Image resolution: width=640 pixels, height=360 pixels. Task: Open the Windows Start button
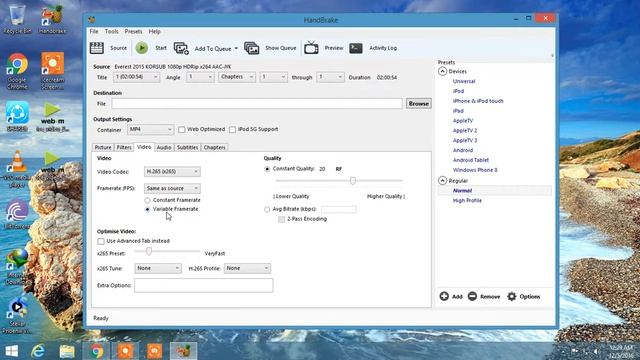coord(11,351)
